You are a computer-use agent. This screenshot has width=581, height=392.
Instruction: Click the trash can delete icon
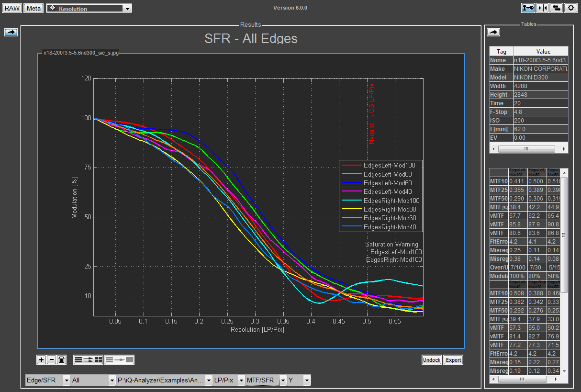(62, 360)
